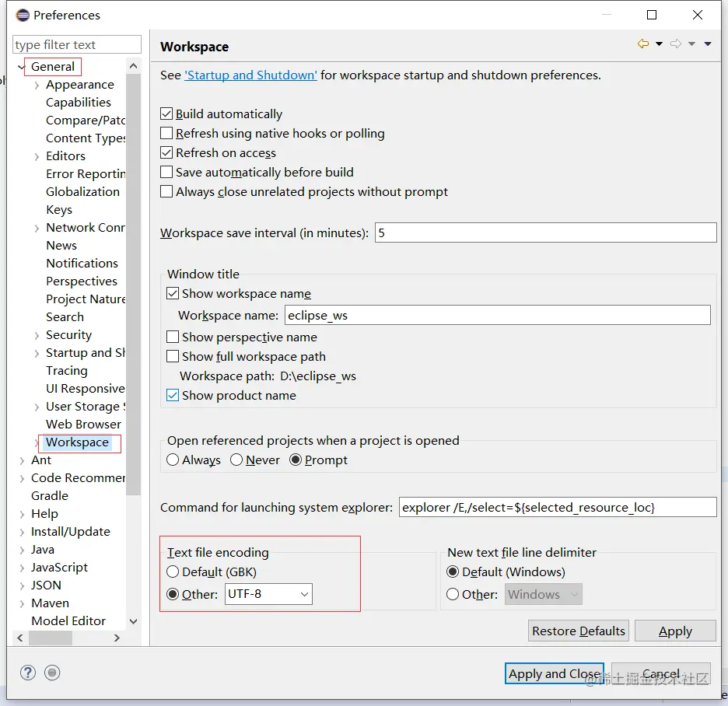Viewport: 728px width, 706px height.
Task: Expand the Maven tree node
Action: click(22, 604)
